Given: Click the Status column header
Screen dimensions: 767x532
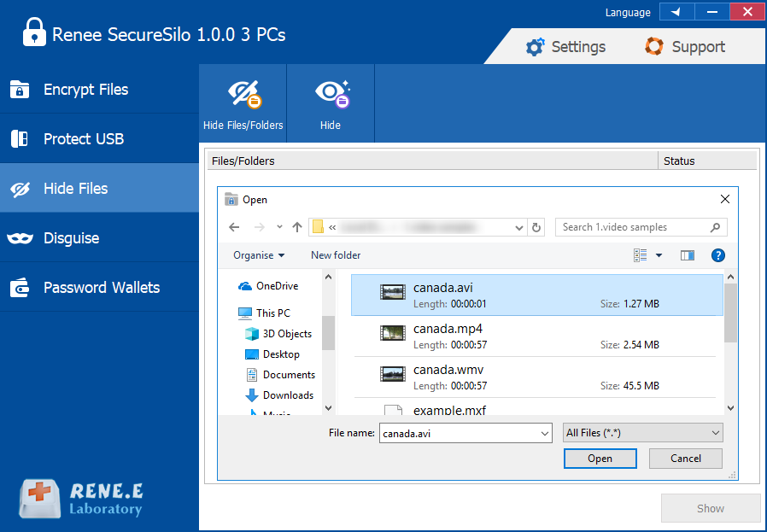Looking at the screenshot, I should pos(707,161).
